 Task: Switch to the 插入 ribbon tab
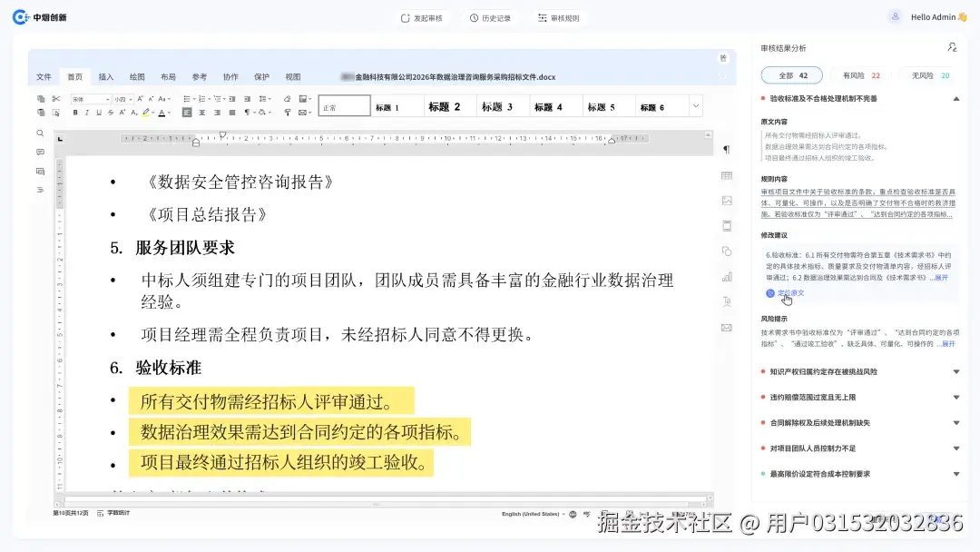point(104,76)
